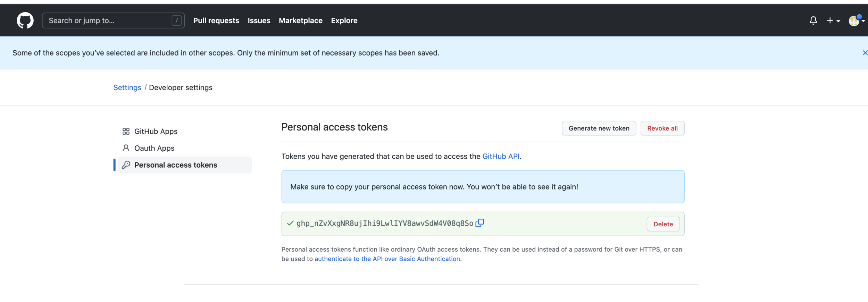Viewport: 868px width, 302px height.
Task: Select Oauth Apps in sidebar
Action: tap(185, 148)
